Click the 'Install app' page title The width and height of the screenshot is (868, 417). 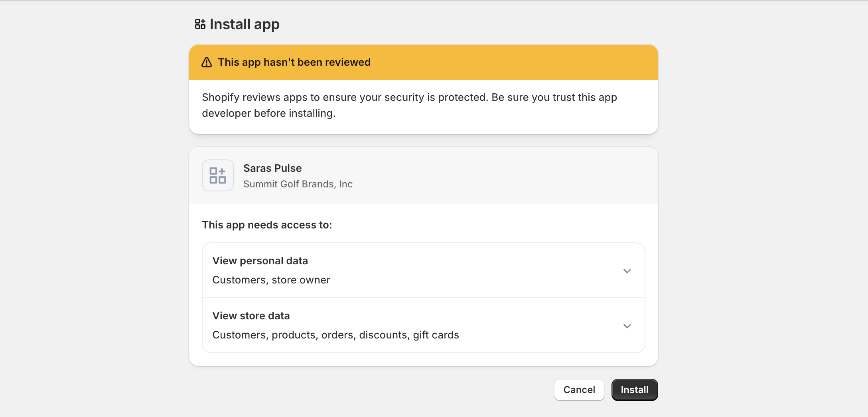click(x=244, y=24)
